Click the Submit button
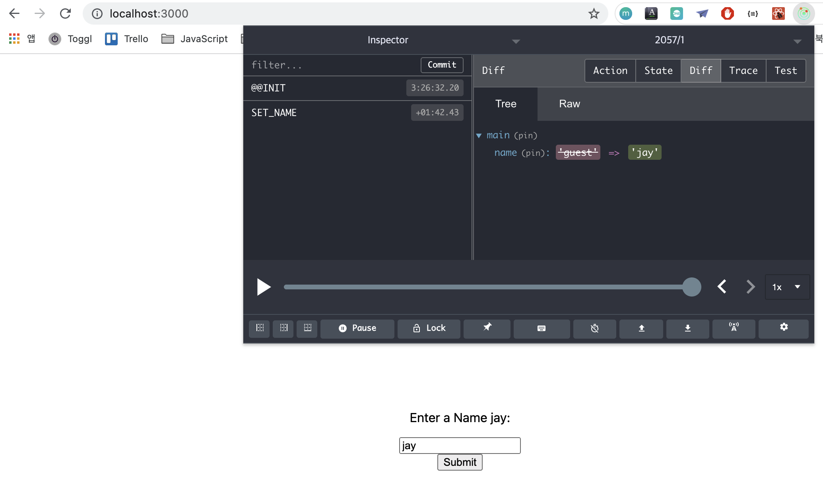 click(x=460, y=462)
